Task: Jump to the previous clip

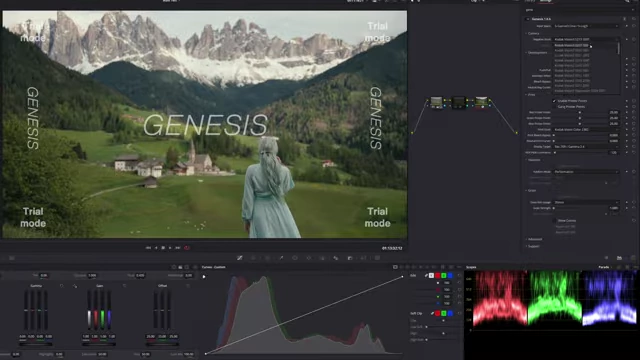Action: tap(148, 248)
